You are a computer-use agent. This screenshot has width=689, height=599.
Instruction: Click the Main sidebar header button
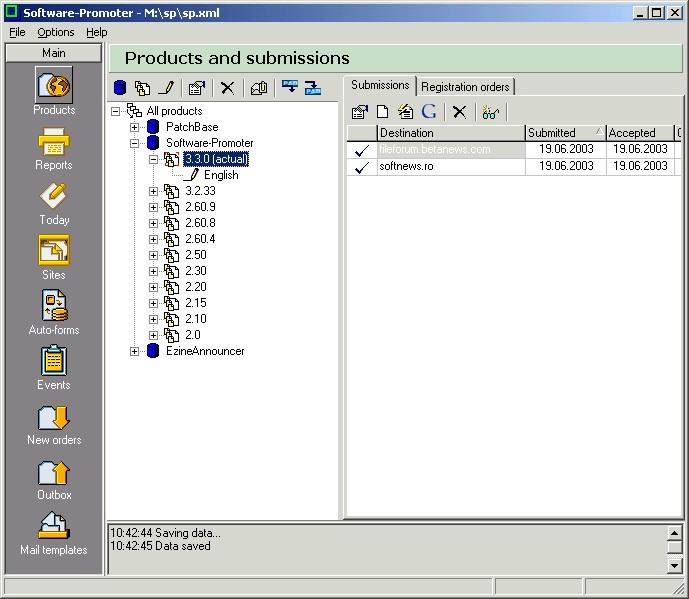[x=54, y=53]
